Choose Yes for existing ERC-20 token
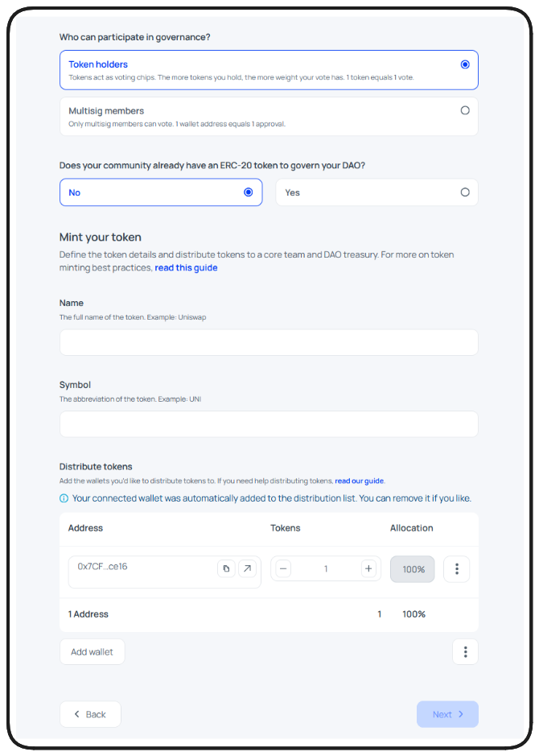Image resolution: width=539 pixels, height=756 pixels. tap(376, 192)
